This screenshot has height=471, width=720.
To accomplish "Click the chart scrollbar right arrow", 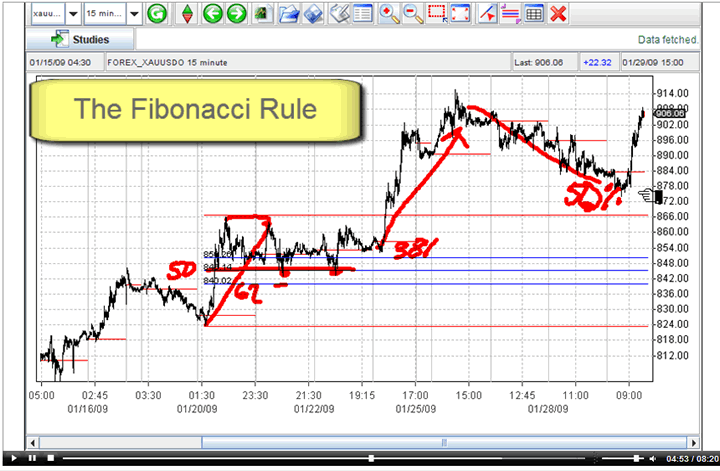I will click(x=693, y=443).
